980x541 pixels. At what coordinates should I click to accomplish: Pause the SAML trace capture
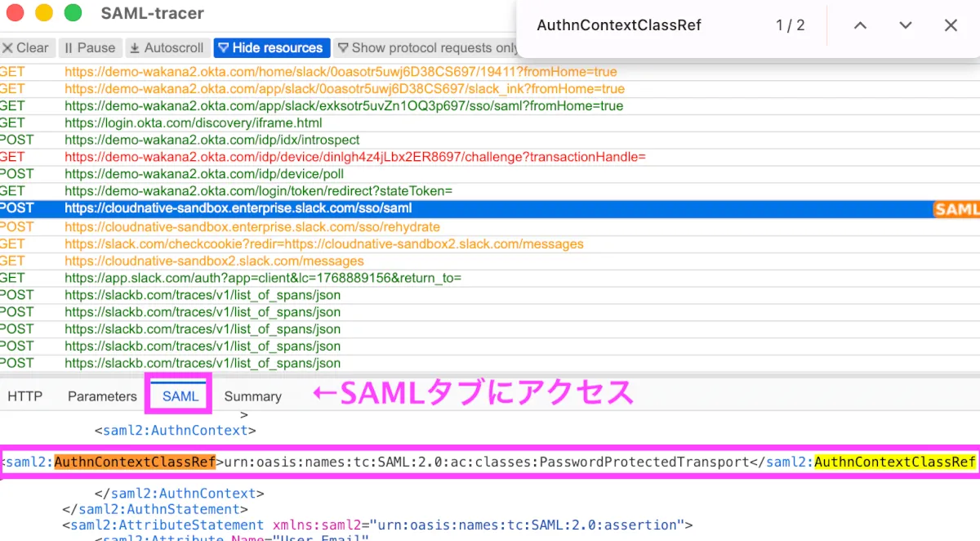coord(90,48)
